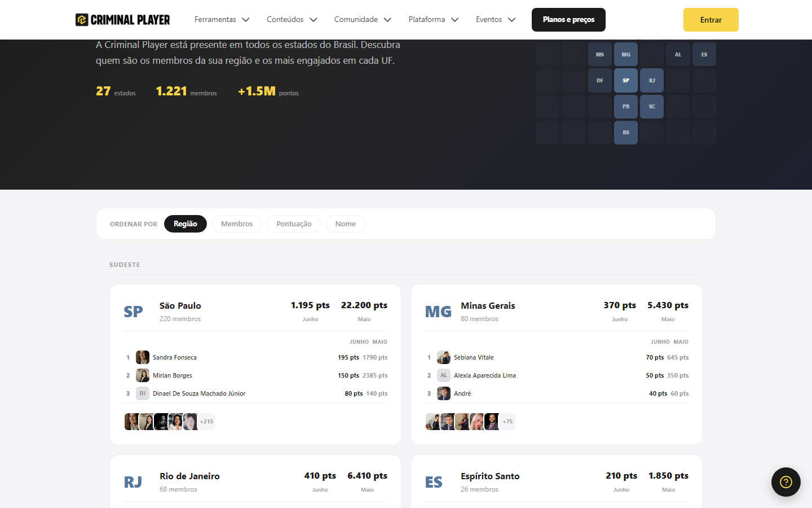Click member name André
This screenshot has height=508, width=812.
[x=462, y=393]
